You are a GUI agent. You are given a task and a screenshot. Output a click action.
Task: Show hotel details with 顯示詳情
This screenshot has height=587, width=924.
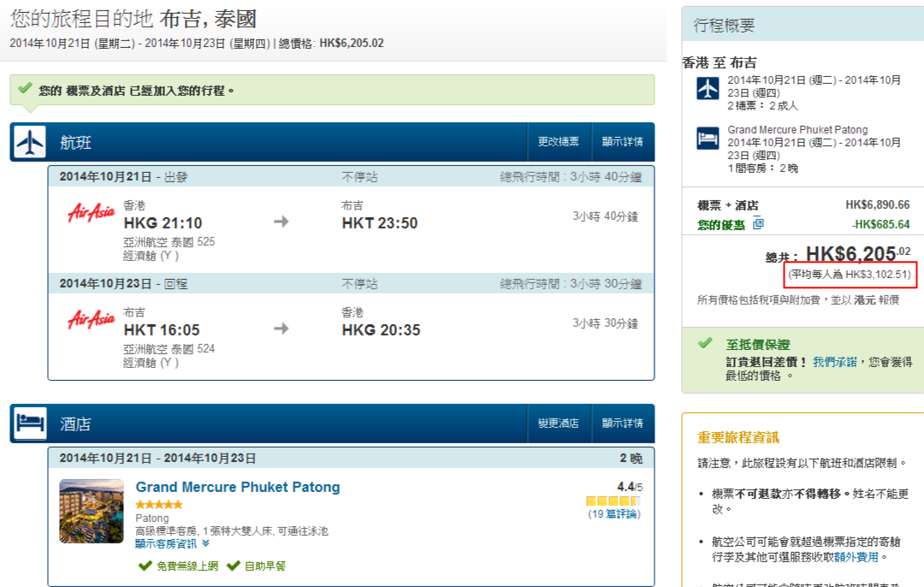tap(622, 424)
